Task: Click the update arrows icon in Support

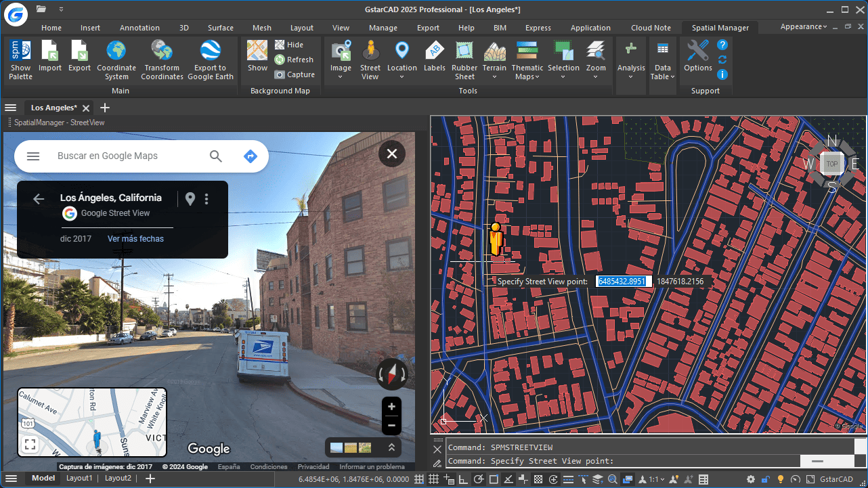Action: click(722, 60)
